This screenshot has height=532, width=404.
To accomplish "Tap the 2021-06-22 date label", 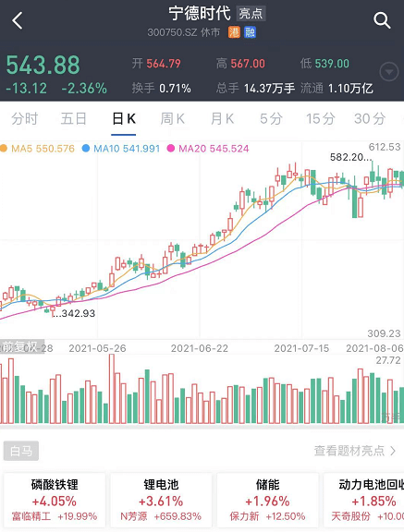I will pyautogui.click(x=200, y=348).
